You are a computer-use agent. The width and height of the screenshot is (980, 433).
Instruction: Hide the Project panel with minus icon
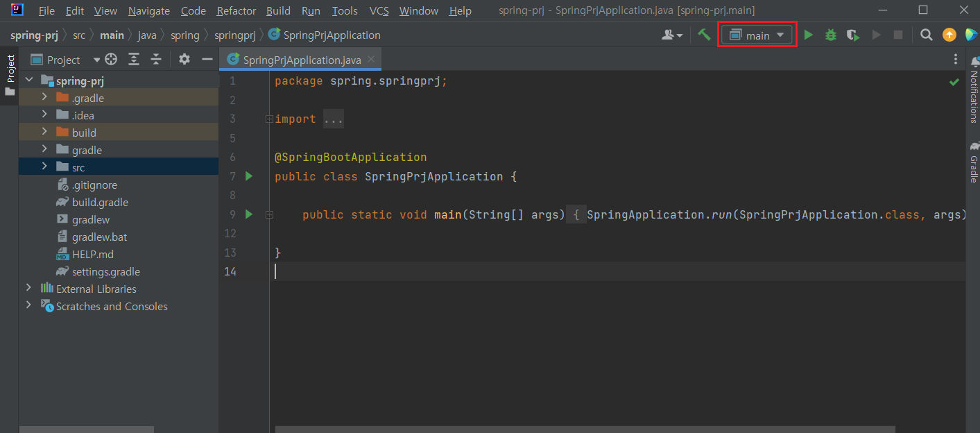[x=207, y=60]
